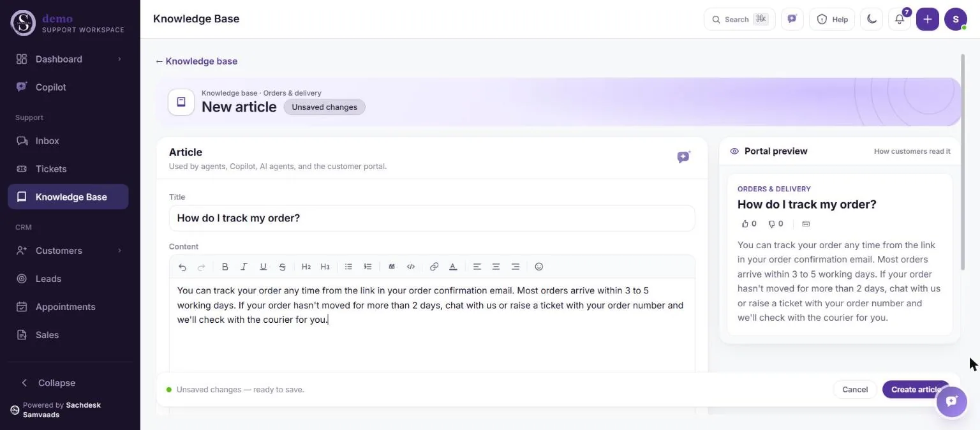This screenshot has width=980, height=430.
Task: Click the 'ORDERS & DELIVERY' category label in preview
Action: click(774, 189)
